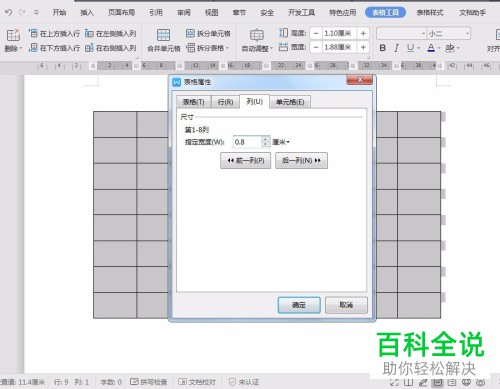Open the 文档助手 ribbon tab
This screenshot has width=500, height=389.
coord(472,13)
